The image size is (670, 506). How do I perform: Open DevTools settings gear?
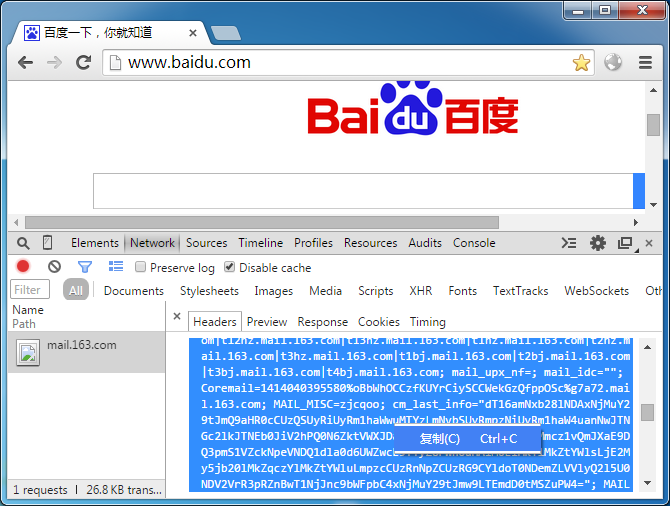(x=597, y=243)
